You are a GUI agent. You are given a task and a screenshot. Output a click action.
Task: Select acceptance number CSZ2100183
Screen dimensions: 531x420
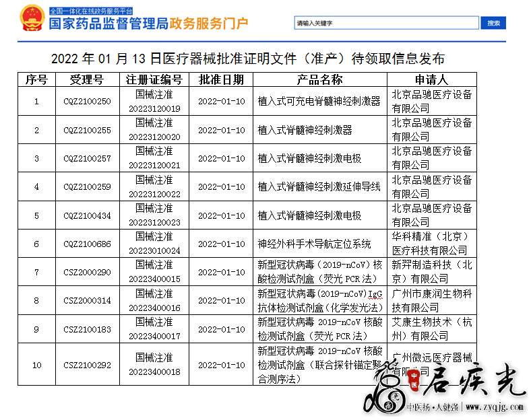(88, 329)
